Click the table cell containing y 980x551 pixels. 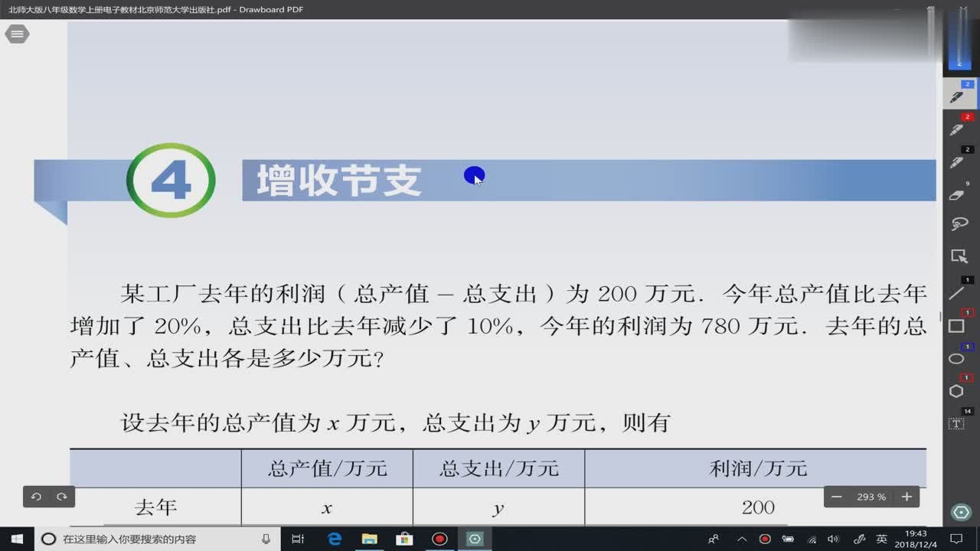(x=498, y=507)
